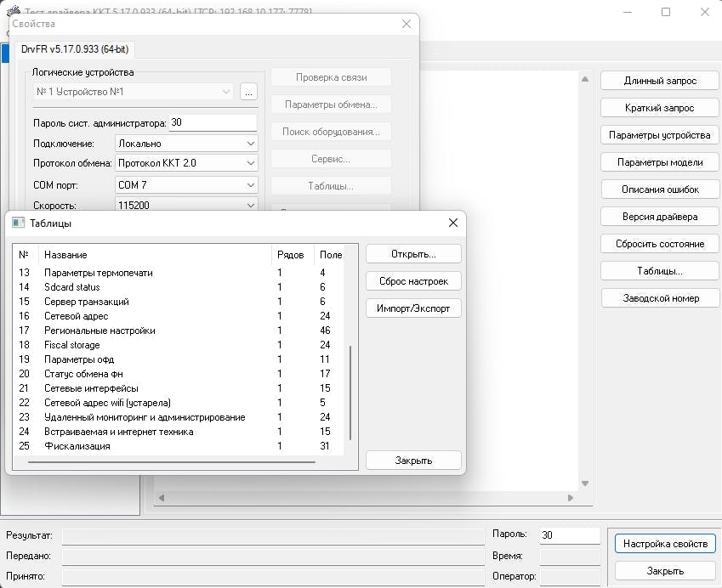Viewport: 722px width, 588px height.
Task: Minimize the main Тест драйвера ККТ window
Action: coord(627,12)
